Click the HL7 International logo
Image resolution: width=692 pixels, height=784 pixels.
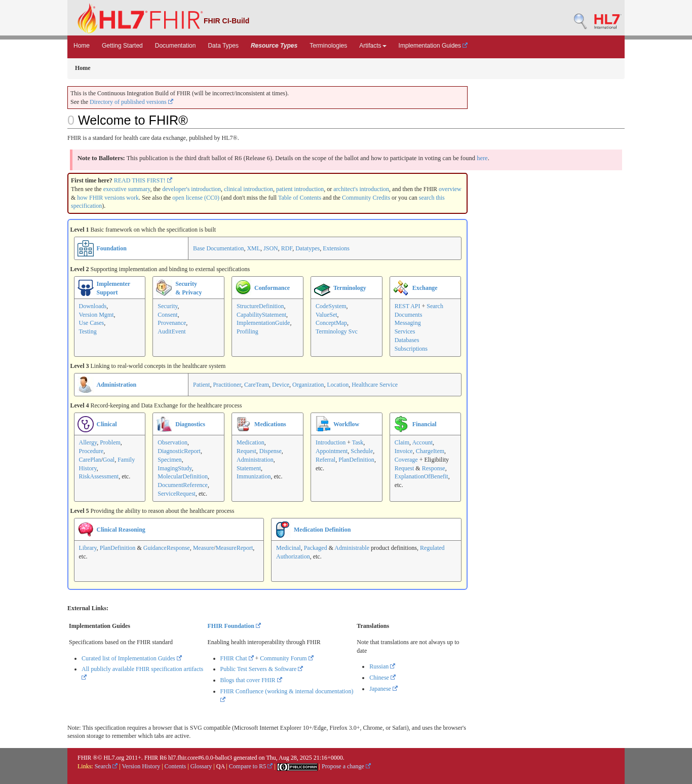(607, 21)
